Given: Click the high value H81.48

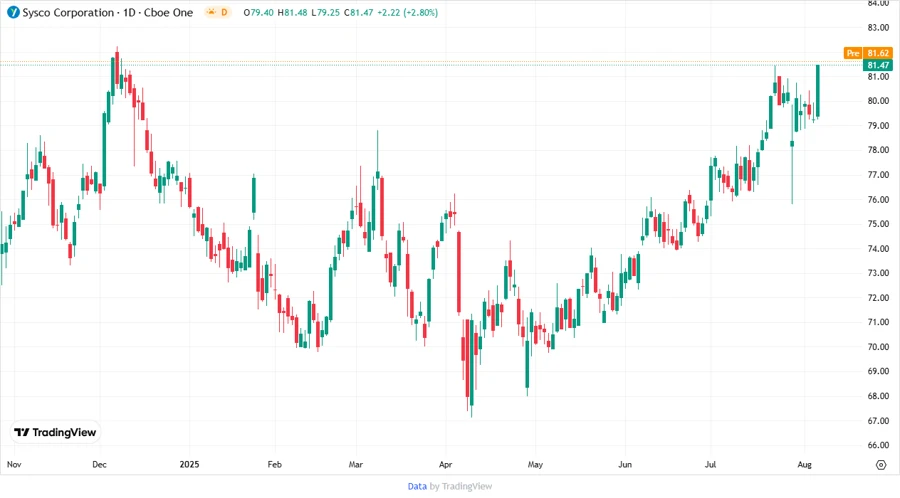Looking at the screenshot, I should click(x=293, y=13).
